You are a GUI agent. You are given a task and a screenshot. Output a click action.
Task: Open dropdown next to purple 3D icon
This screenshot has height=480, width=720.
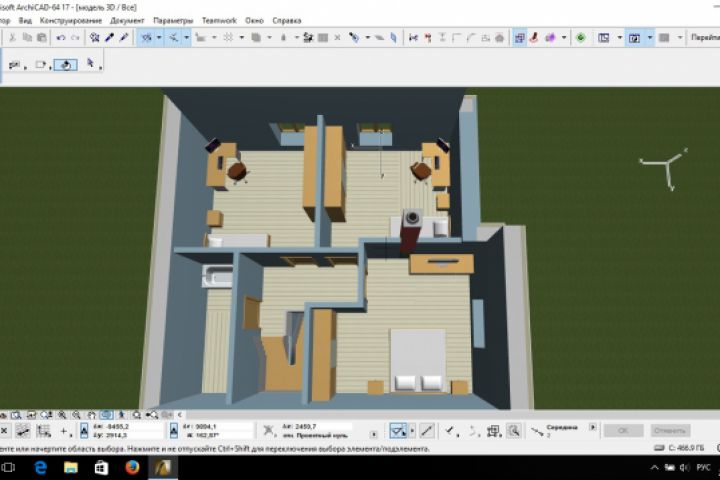tap(564, 38)
